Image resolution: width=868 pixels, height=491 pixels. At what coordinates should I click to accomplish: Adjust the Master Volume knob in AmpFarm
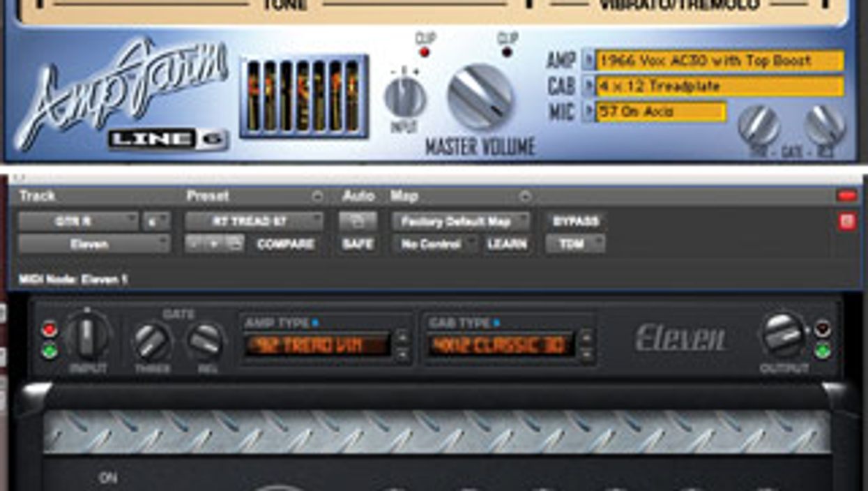point(481,94)
